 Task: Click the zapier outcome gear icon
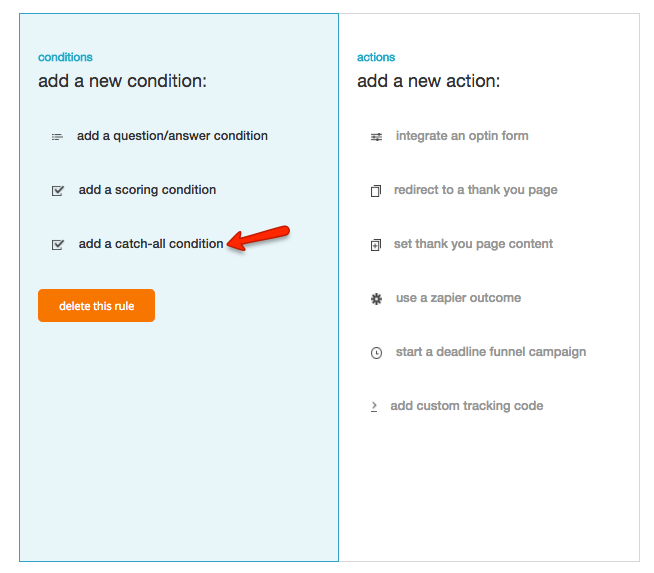(x=376, y=299)
